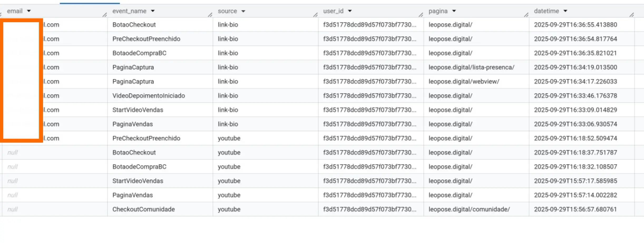Screen dimensions: 644x243
Task: Expand the pagina column dropdown arrow
Action: tap(454, 11)
